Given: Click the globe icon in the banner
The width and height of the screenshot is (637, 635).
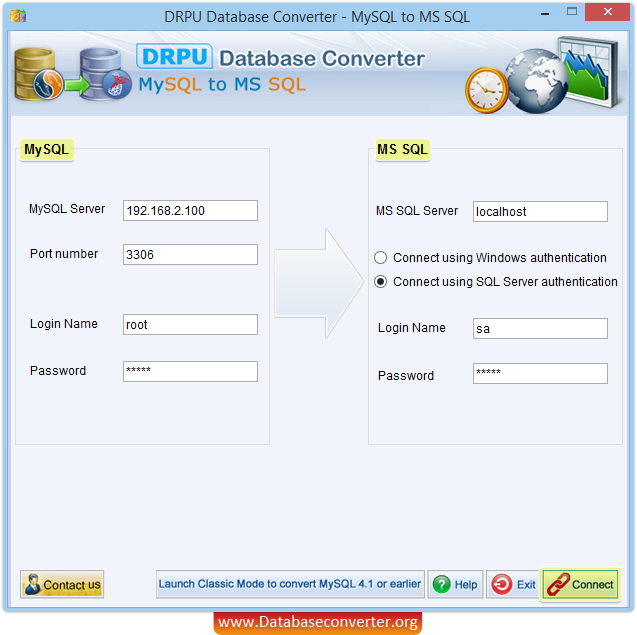Looking at the screenshot, I should 537,81.
